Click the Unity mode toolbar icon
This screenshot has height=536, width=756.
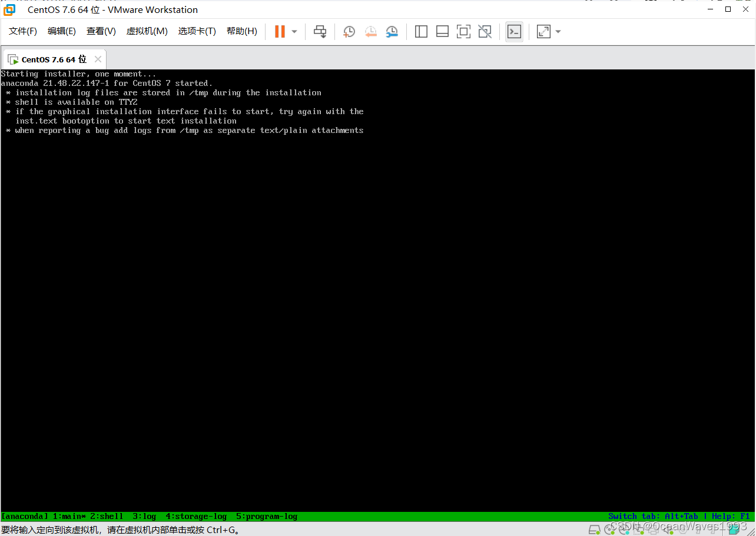pos(485,31)
